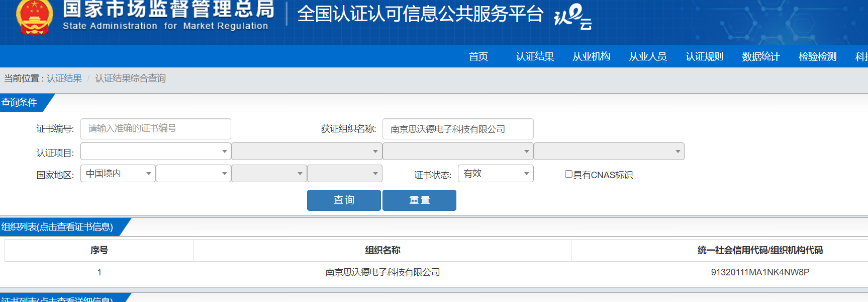Open 检验检测 navigation item
This screenshot has width=868, height=302.
pyautogui.click(x=818, y=56)
